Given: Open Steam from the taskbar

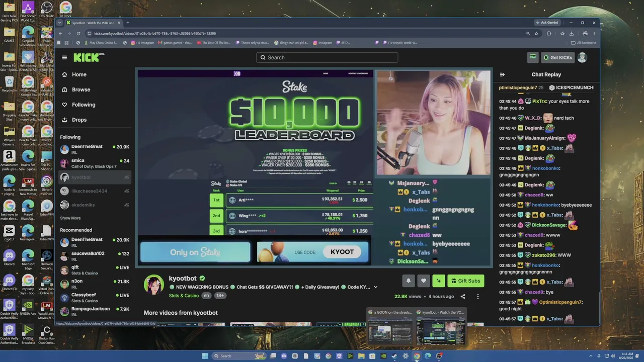Looking at the screenshot, I should point(394,356).
